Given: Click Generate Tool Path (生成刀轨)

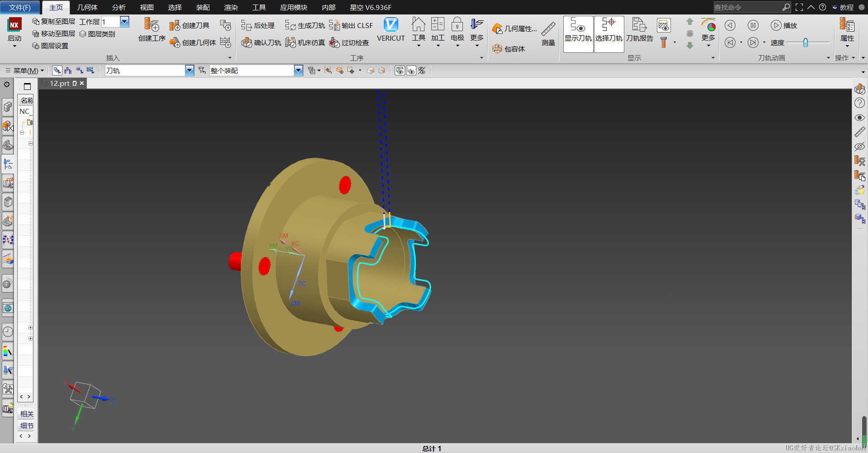Looking at the screenshot, I should click(305, 26).
